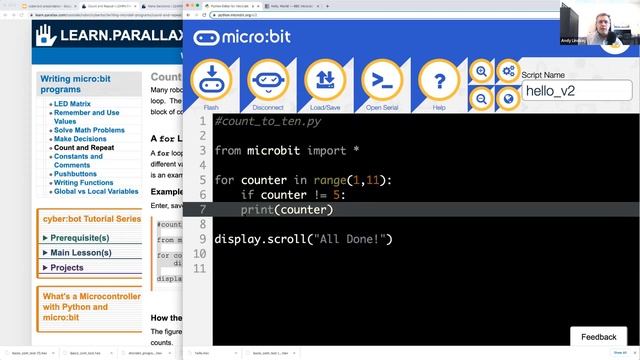Zoom out with the magnifier minus icon
The width and height of the screenshot is (640, 360).
coord(482,99)
